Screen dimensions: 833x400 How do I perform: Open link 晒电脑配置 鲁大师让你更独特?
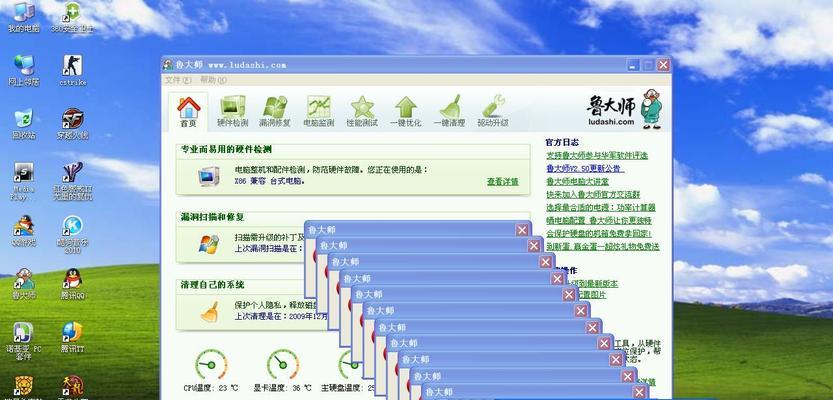(x=599, y=220)
